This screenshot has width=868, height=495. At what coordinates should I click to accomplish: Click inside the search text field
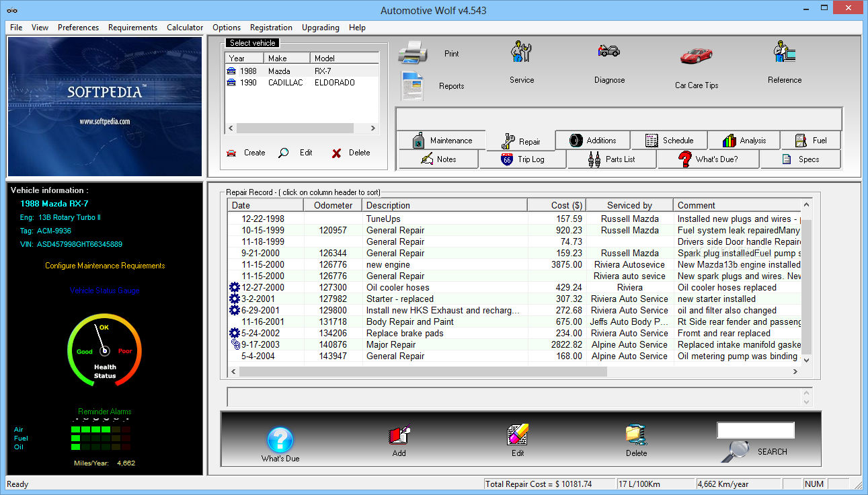pyautogui.click(x=756, y=430)
